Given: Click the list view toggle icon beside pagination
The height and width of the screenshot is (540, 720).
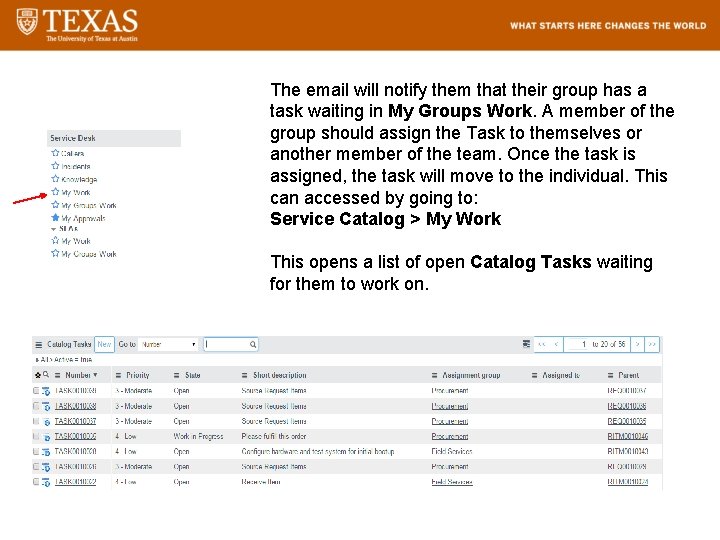Looking at the screenshot, I should (526, 344).
